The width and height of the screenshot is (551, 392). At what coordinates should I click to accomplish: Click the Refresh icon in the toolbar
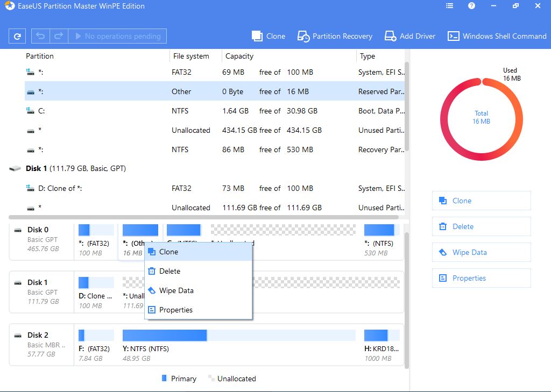coord(18,37)
